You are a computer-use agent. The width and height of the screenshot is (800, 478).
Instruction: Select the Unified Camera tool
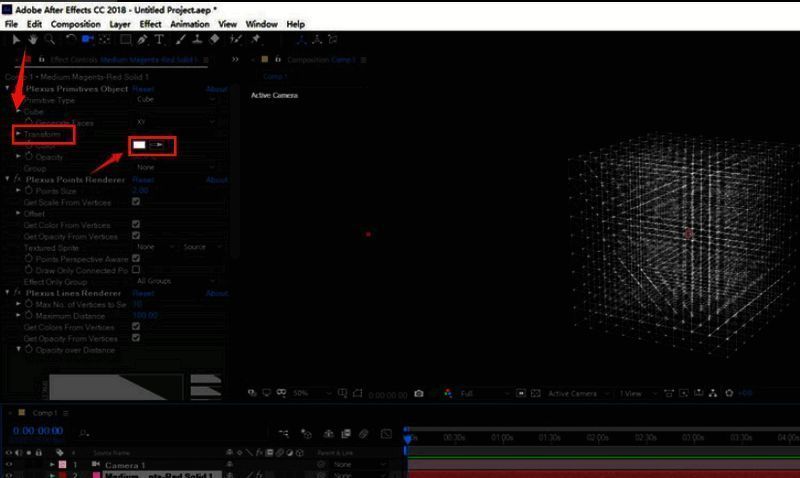click(88, 39)
